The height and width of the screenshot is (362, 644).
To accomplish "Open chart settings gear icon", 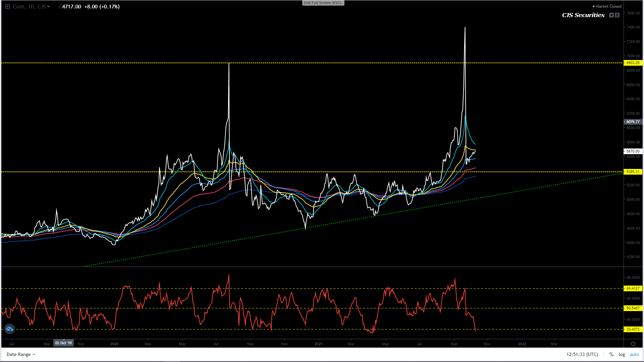I will point(633,344).
